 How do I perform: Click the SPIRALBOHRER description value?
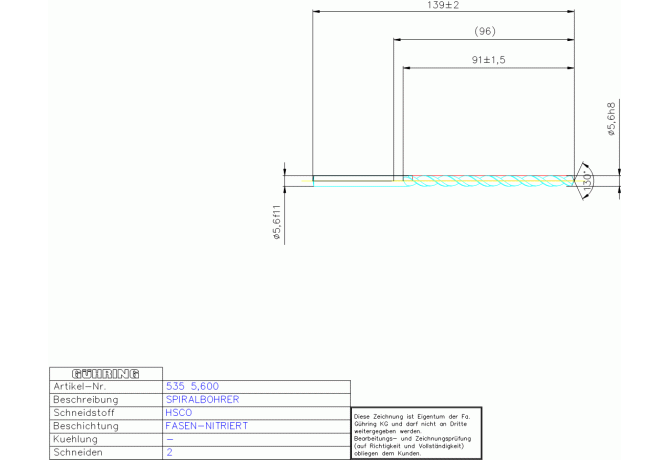point(201,399)
